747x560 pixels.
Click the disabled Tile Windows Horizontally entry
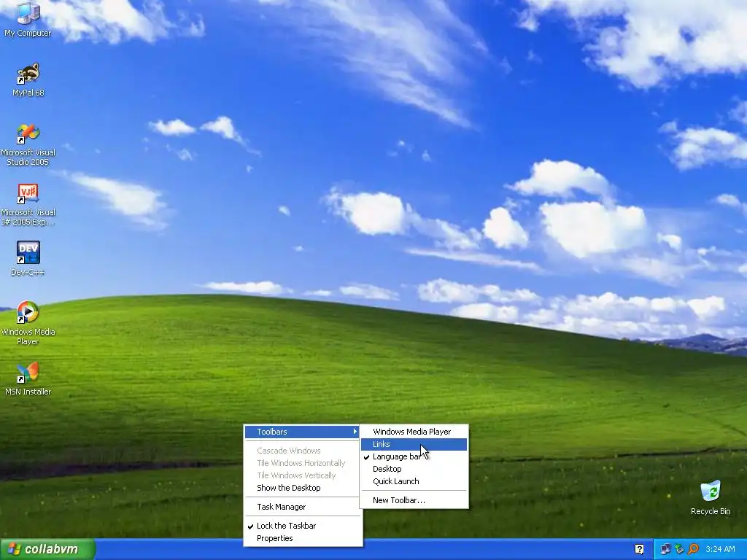pyautogui.click(x=303, y=463)
